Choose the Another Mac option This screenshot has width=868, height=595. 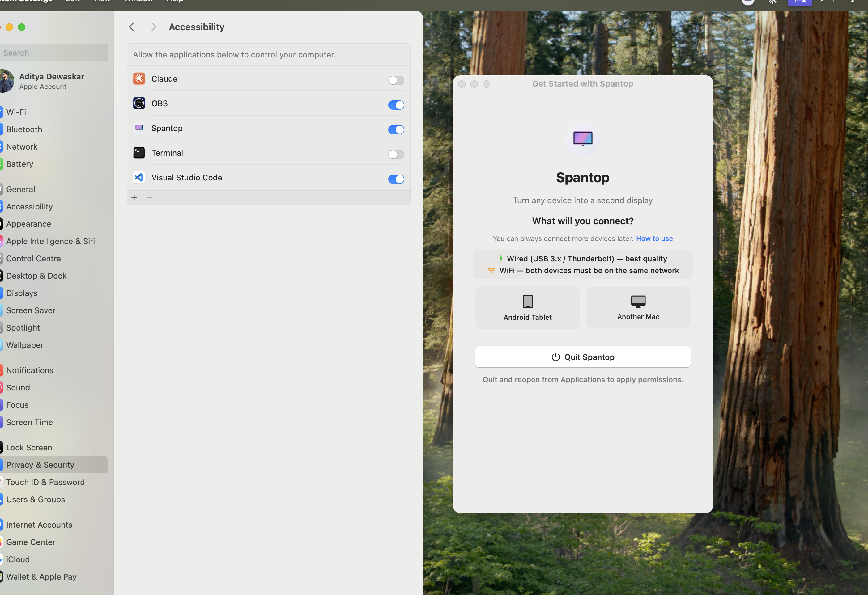[x=638, y=308]
